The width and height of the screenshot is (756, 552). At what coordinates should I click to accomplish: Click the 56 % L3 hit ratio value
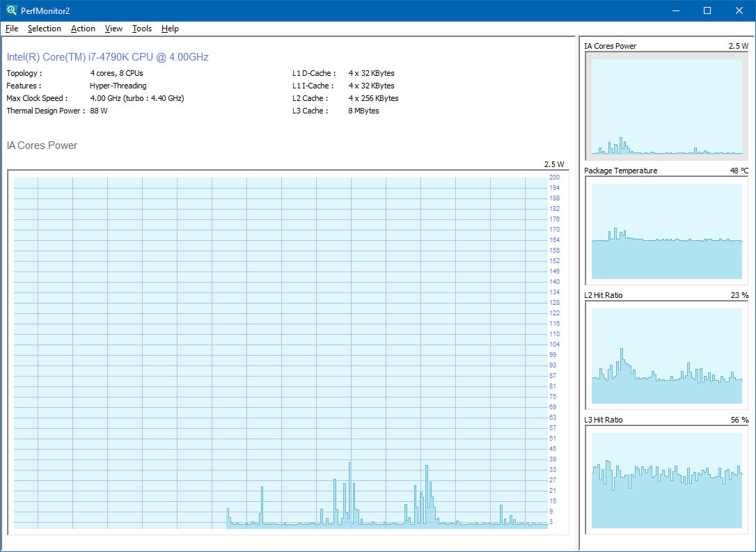(739, 420)
